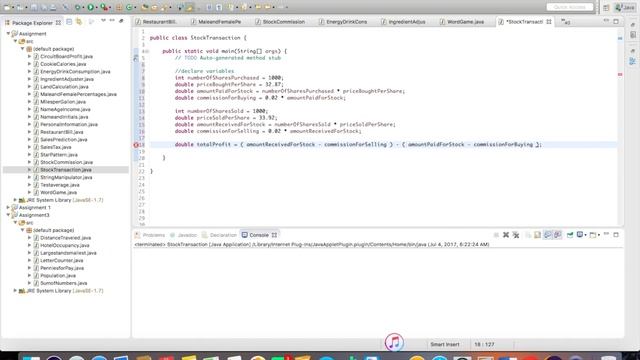Click Save icon in main toolbar
The image size is (640, 360).
(34, 7)
